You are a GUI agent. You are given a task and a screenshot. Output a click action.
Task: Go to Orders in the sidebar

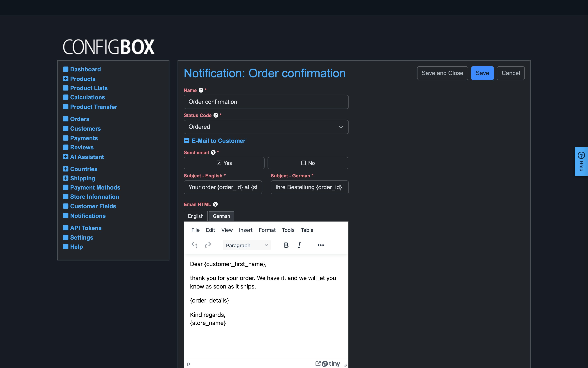tap(80, 119)
